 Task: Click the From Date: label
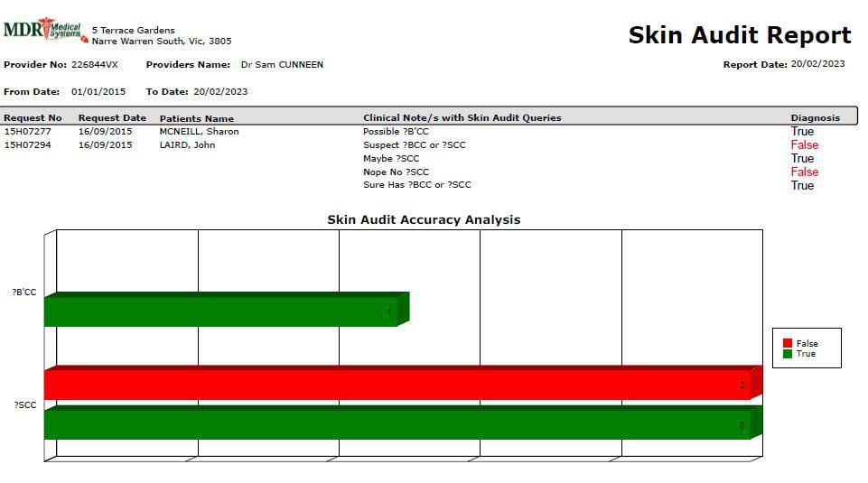[32, 92]
